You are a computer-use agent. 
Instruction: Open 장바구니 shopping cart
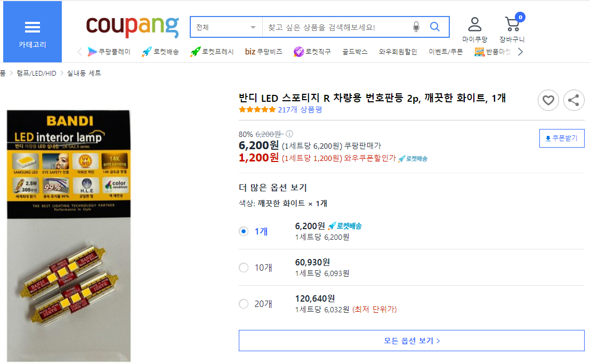(x=512, y=29)
